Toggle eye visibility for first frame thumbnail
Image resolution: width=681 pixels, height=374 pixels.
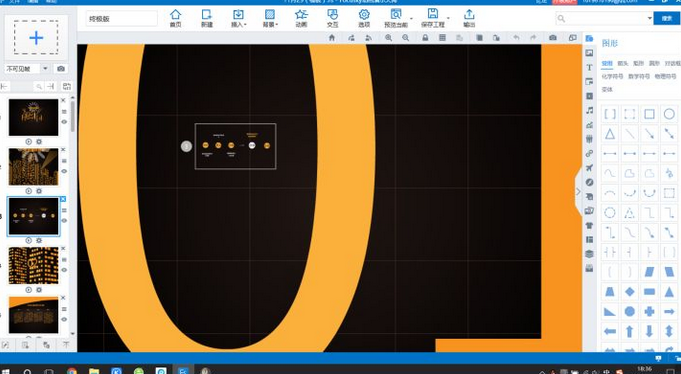pos(64,122)
